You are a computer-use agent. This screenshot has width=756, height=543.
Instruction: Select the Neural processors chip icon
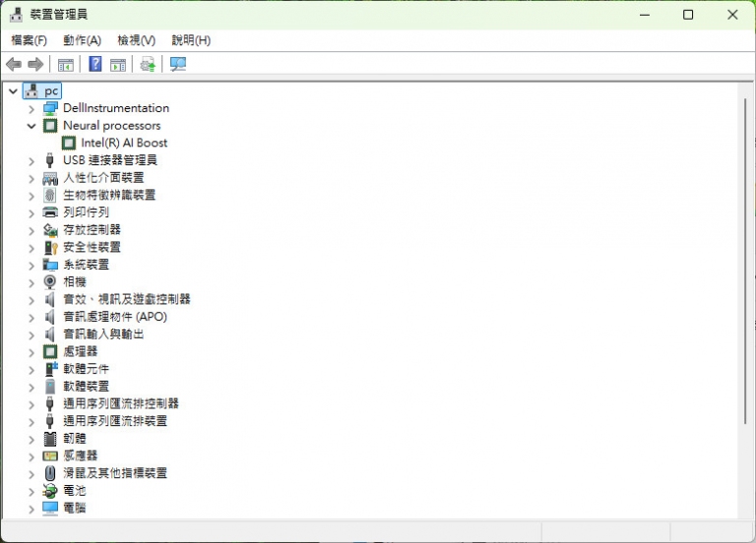click(50, 126)
